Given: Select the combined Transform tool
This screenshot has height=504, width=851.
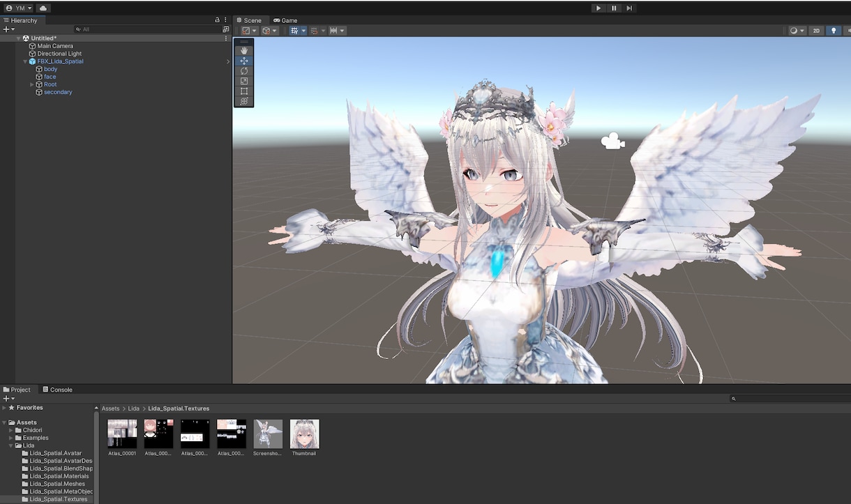Looking at the screenshot, I should [x=244, y=101].
